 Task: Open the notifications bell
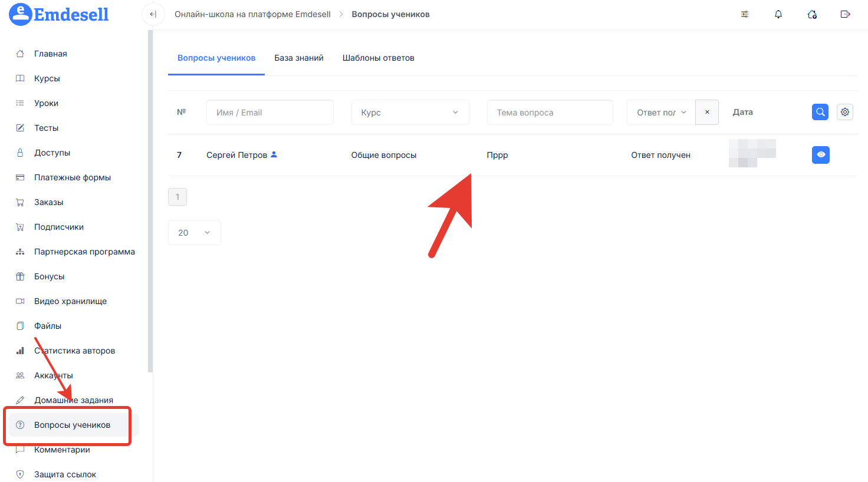pyautogui.click(x=778, y=14)
